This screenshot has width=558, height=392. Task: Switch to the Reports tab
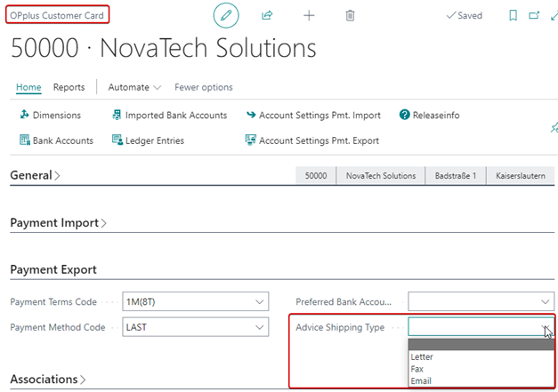pyautogui.click(x=69, y=87)
